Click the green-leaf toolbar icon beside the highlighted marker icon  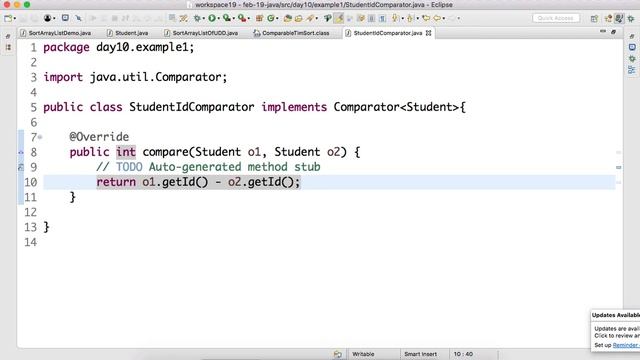click(x=328, y=18)
